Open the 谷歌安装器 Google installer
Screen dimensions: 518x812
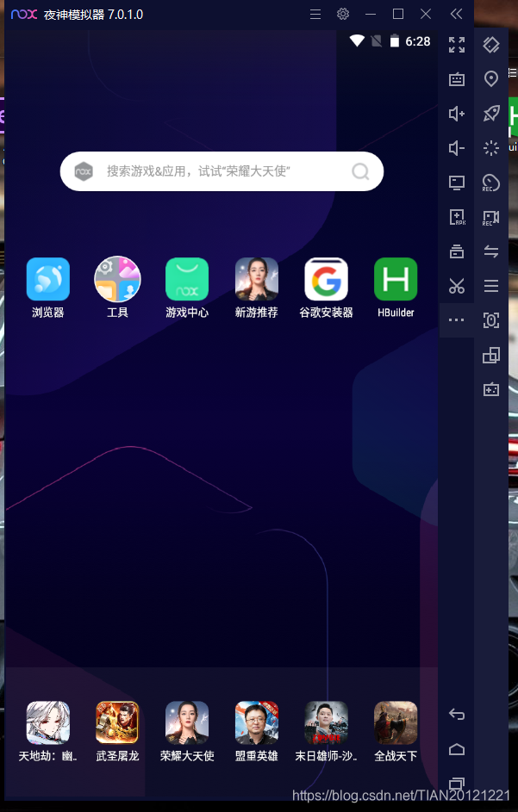(x=326, y=279)
